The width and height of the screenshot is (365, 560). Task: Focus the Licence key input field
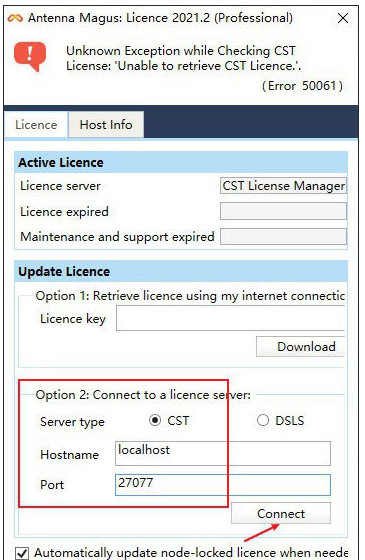[x=230, y=318]
